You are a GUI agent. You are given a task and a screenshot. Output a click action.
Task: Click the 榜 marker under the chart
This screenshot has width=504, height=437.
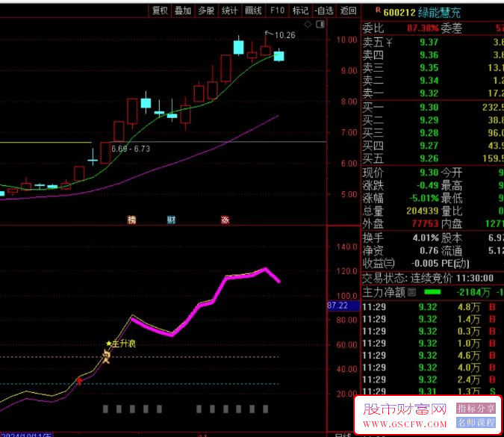click(131, 220)
